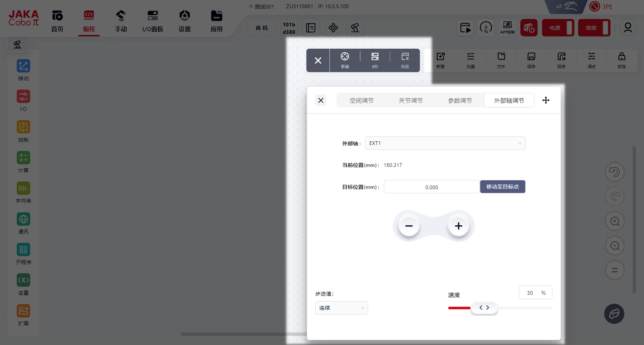
Task: Open the 通讯 (Communication) command category
Action: [23, 223]
